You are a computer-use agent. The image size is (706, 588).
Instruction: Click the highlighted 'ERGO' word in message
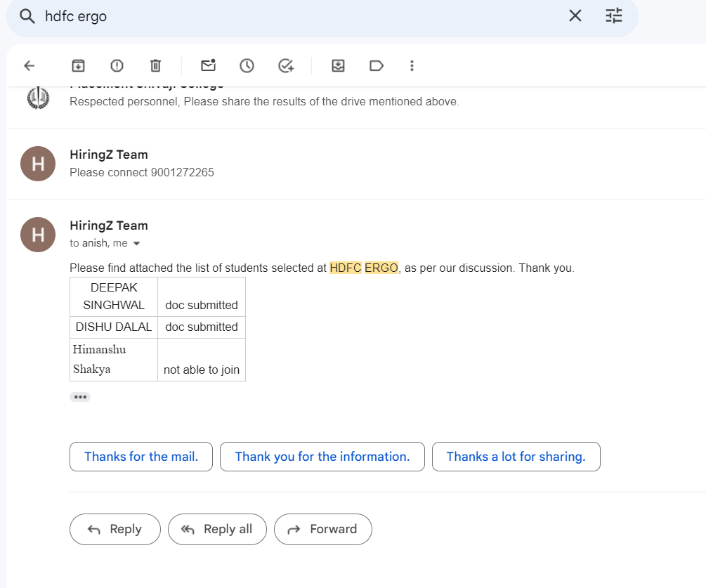point(381,268)
